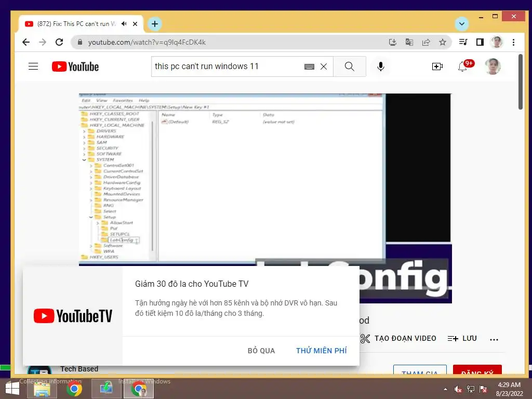Save video with LƯU button
532x399 pixels.
coord(462,338)
